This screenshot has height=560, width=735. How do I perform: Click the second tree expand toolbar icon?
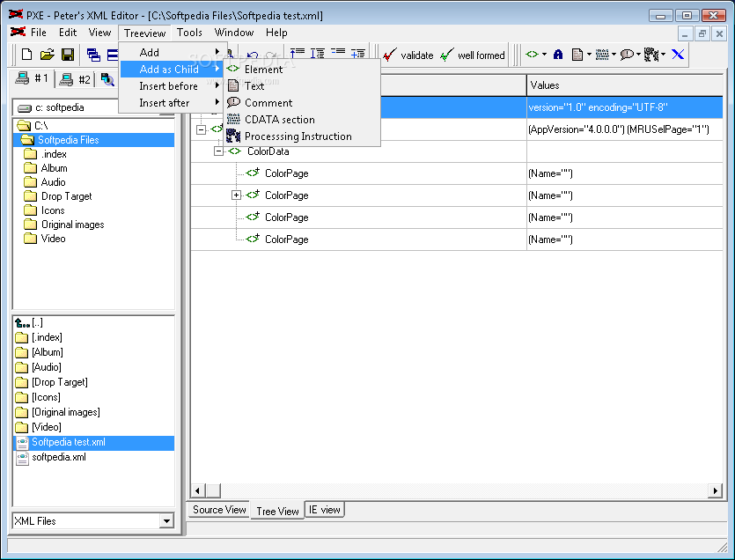tap(318, 53)
